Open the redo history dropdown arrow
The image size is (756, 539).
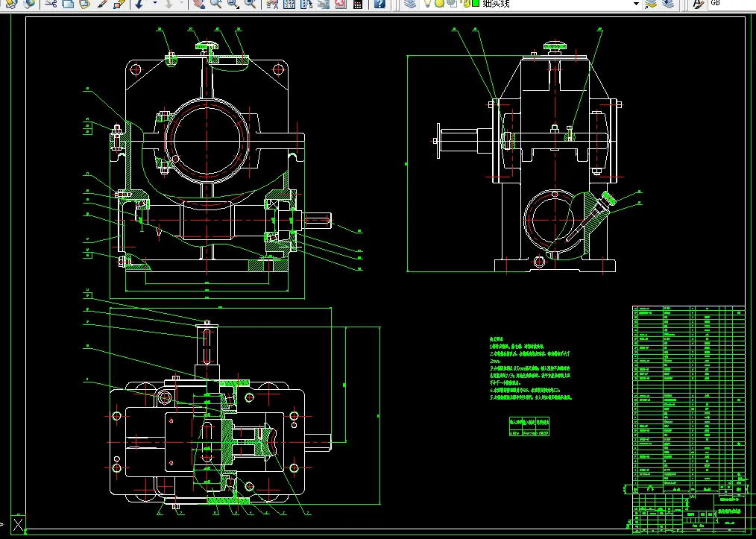tap(183, 4)
